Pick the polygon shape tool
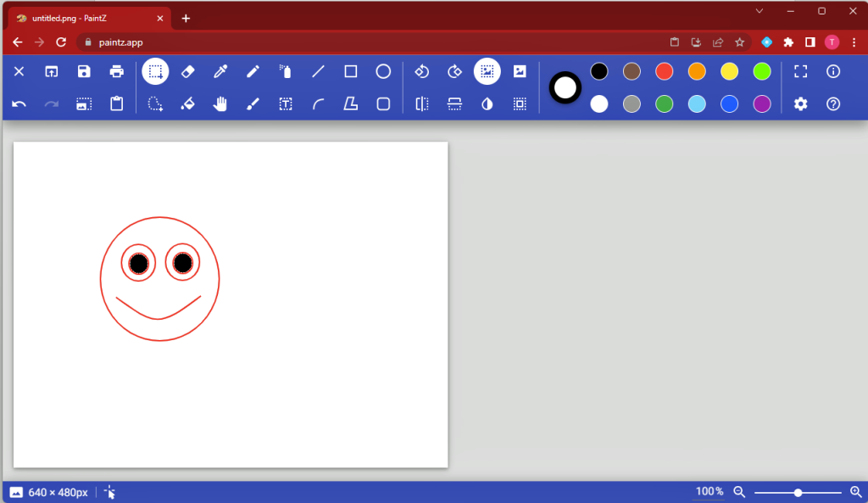This screenshot has width=868, height=503. click(x=350, y=103)
